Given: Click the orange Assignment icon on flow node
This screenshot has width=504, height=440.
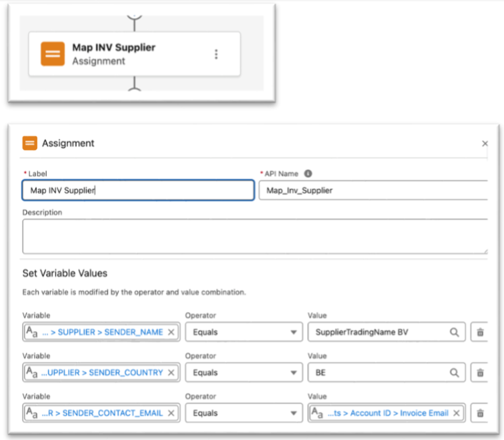Looking at the screenshot, I should pyautogui.click(x=53, y=53).
